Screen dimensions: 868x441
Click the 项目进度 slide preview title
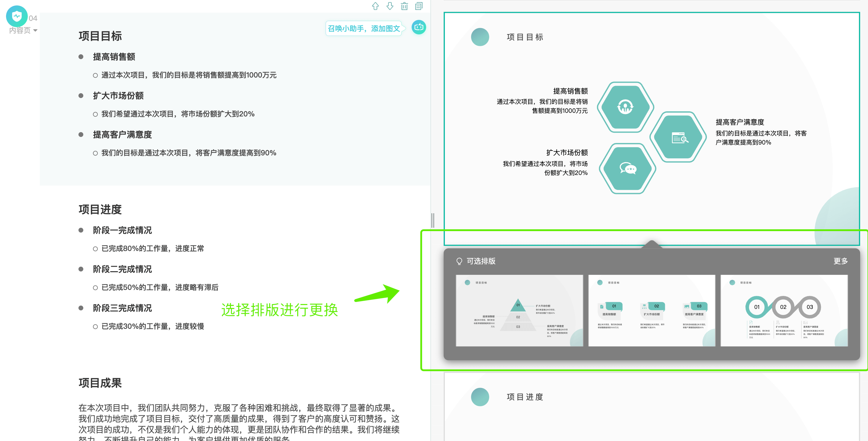click(x=525, y=397)
